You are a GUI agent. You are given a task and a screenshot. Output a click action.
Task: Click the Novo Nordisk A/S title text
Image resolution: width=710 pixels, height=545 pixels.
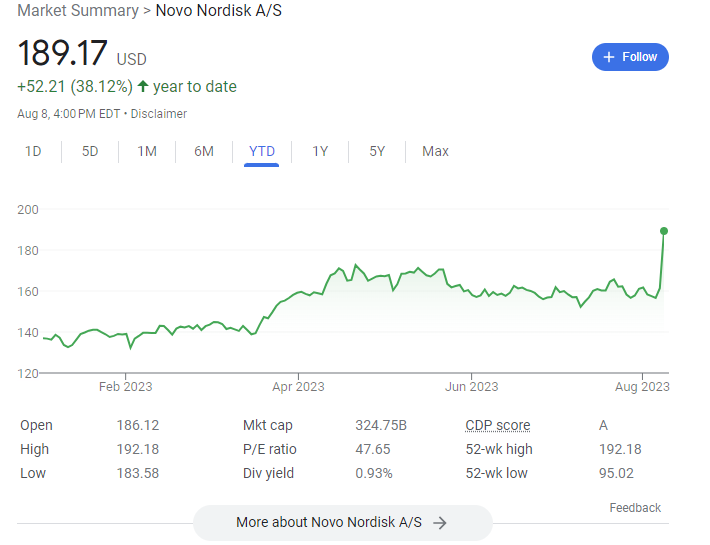pyautogui.click(x=219, y=10)
